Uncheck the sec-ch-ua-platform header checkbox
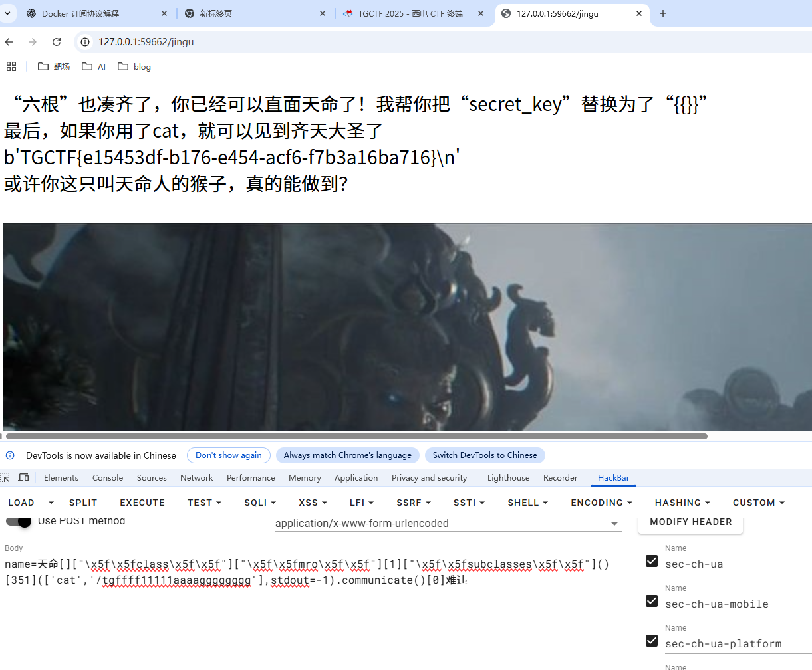This screenshot has width=812, height=670. [x=652, y=641]
